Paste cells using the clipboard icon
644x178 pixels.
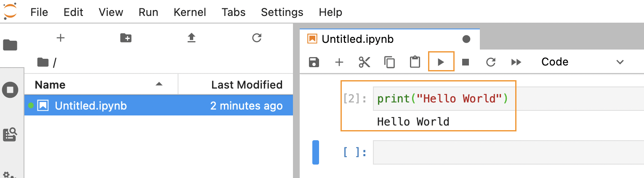coord(415,62)
